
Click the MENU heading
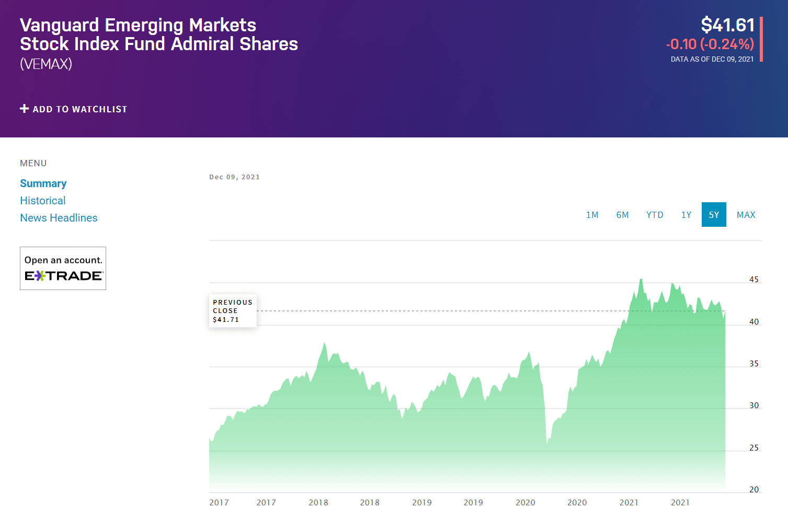33,163
